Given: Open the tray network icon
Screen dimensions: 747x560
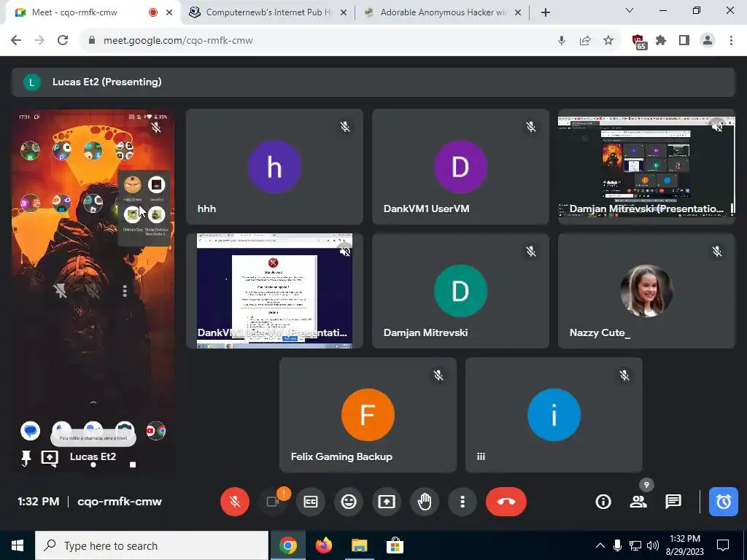Looking at the screenshot, I should 635,545.
